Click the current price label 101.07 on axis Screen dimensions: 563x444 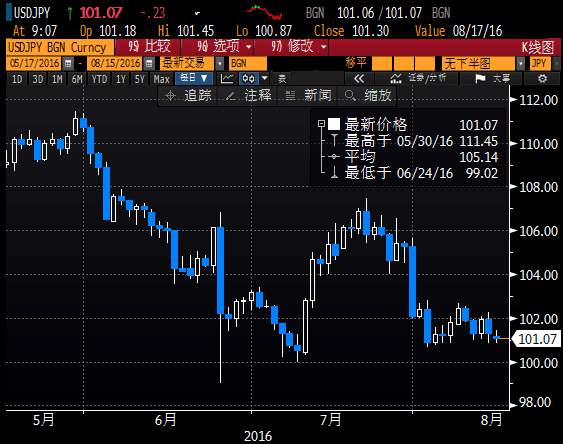tap(537, 338)
